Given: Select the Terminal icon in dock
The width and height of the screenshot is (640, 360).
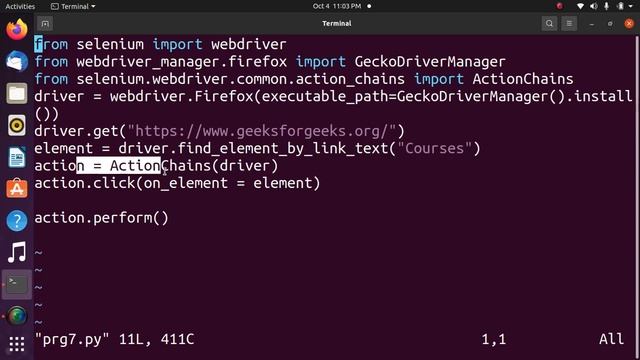Looking at the screenshot, I should [17, 284].
